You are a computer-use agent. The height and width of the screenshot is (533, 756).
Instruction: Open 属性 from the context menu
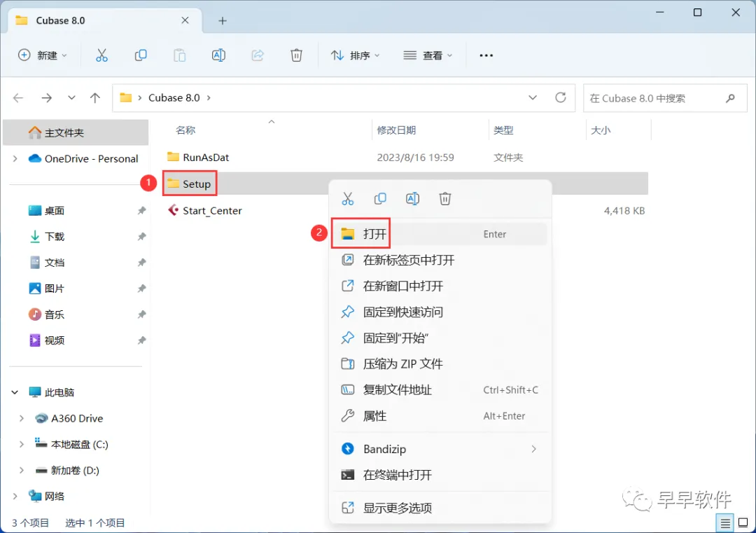(x=440, y=416)
